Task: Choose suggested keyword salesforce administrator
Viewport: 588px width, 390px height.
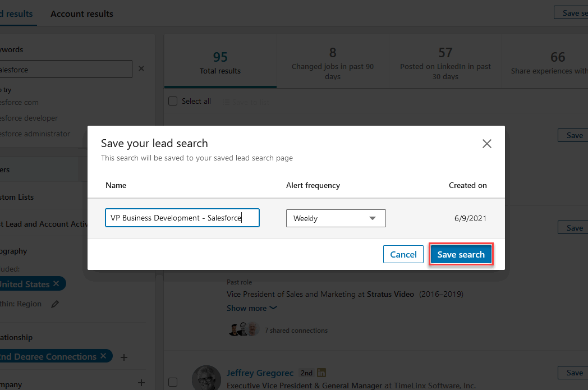Action: (35, 134)
